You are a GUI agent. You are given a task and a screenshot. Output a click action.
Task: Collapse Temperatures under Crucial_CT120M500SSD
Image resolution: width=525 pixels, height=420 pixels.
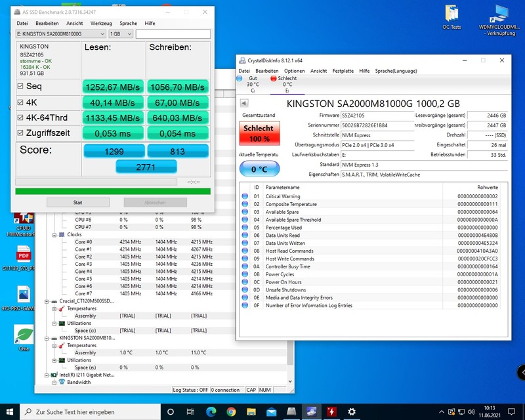coord(54,309)
